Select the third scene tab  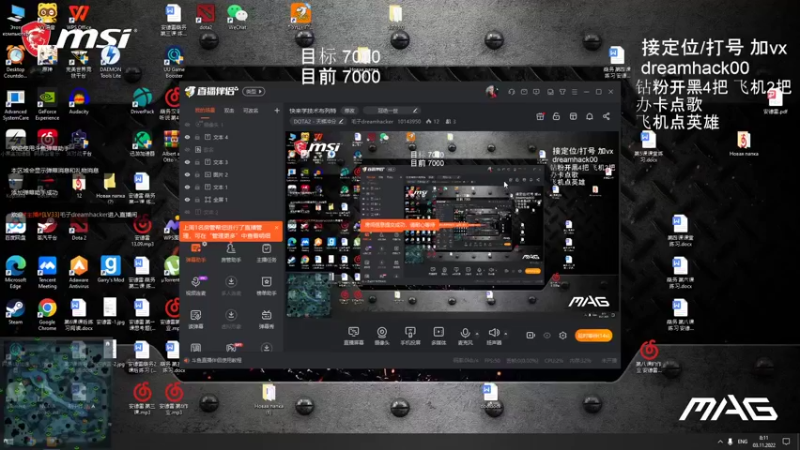point(250,110)
